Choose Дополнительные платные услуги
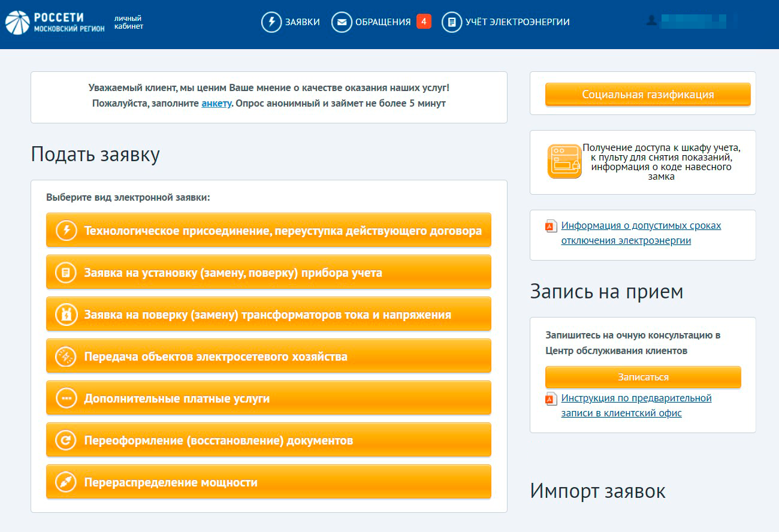Viewport: 779px width, 532px height. (268, 398)
